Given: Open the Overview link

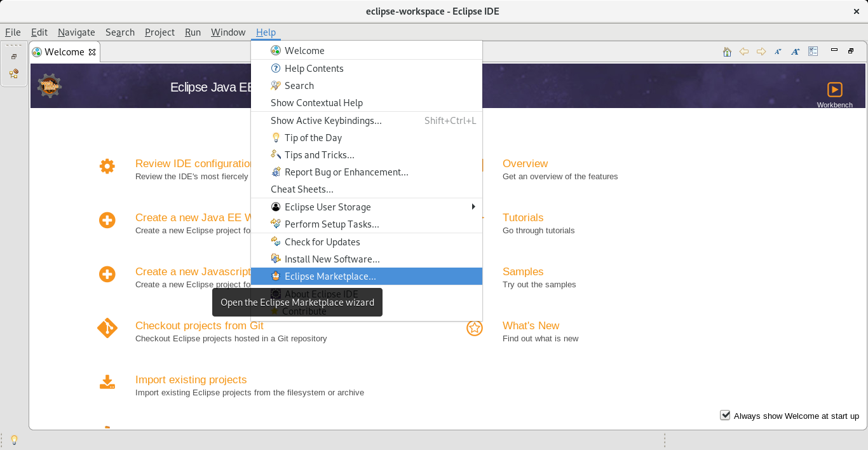Looking at the screenshot, I should [x=525, y=163].
